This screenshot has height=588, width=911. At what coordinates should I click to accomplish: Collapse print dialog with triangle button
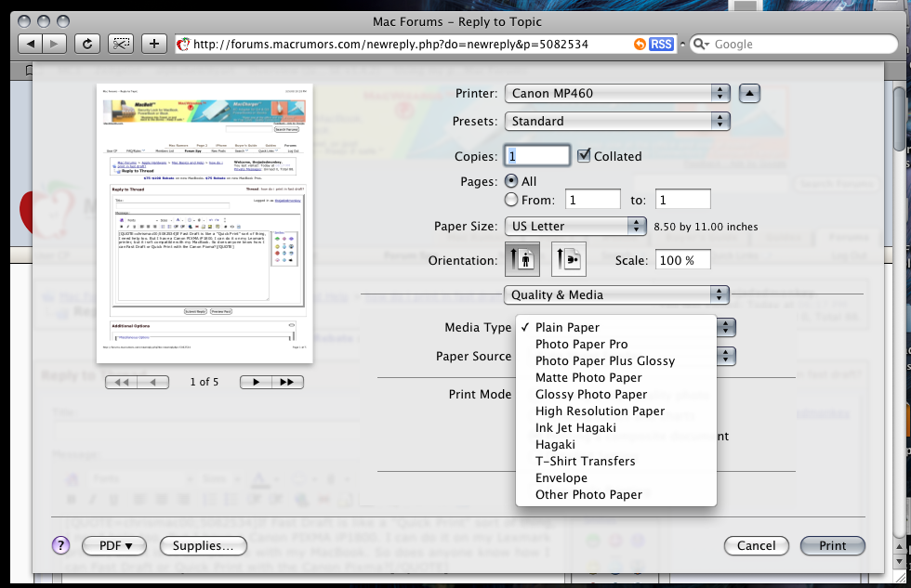click(x=749, y=93)
